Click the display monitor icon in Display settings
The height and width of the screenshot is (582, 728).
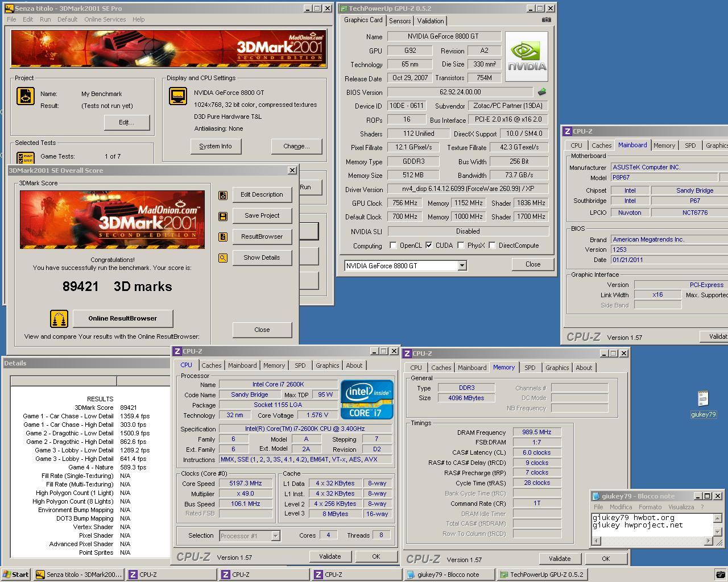pyautogui.click(x=178, y=96)
